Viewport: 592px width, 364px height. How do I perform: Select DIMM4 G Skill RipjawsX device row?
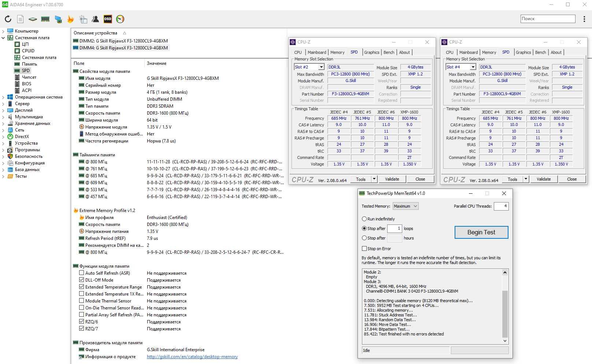pyautogui.click(x=120, y=48)
